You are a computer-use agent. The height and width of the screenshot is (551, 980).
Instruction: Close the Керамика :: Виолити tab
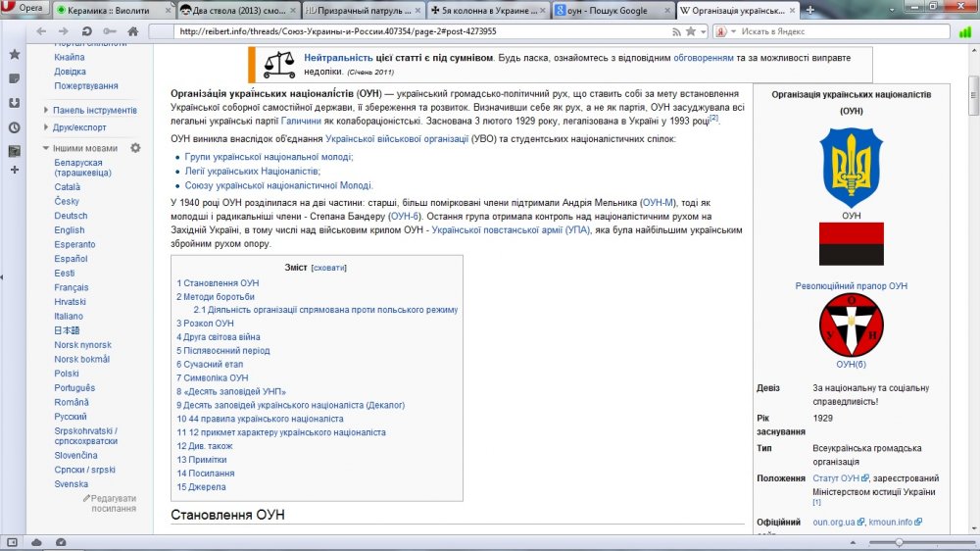pos(169,11)
